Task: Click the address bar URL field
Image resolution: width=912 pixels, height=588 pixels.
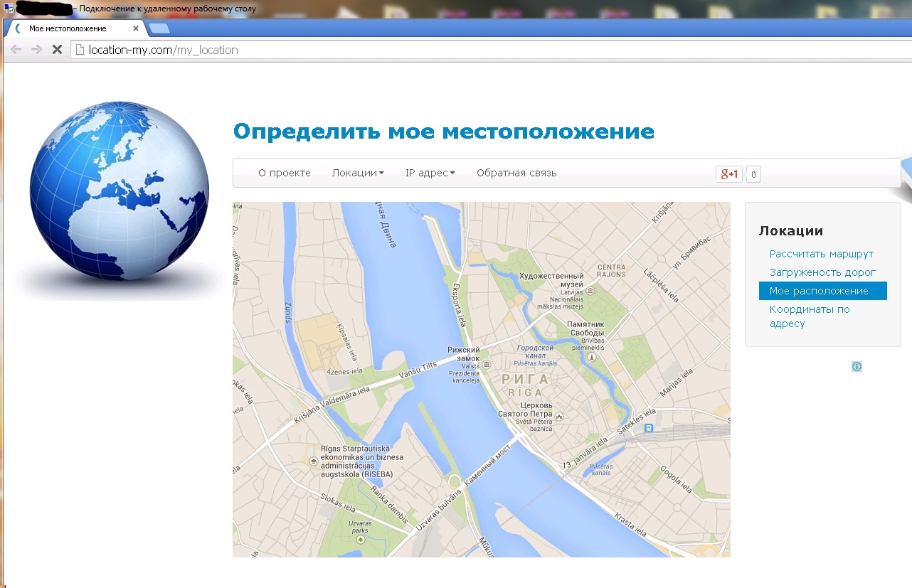Action: [x=491, y=50]
